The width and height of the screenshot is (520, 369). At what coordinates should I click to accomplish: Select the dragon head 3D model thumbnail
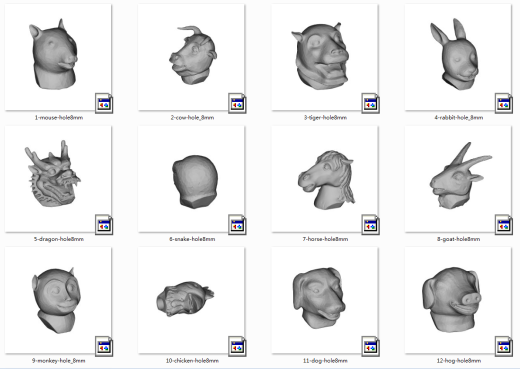(58, 179)
